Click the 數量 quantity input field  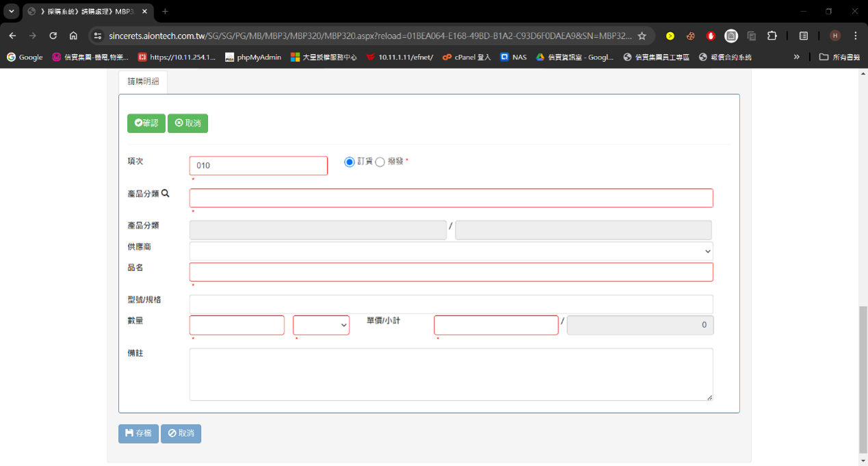pyautogui.click(x=237, y=325)
